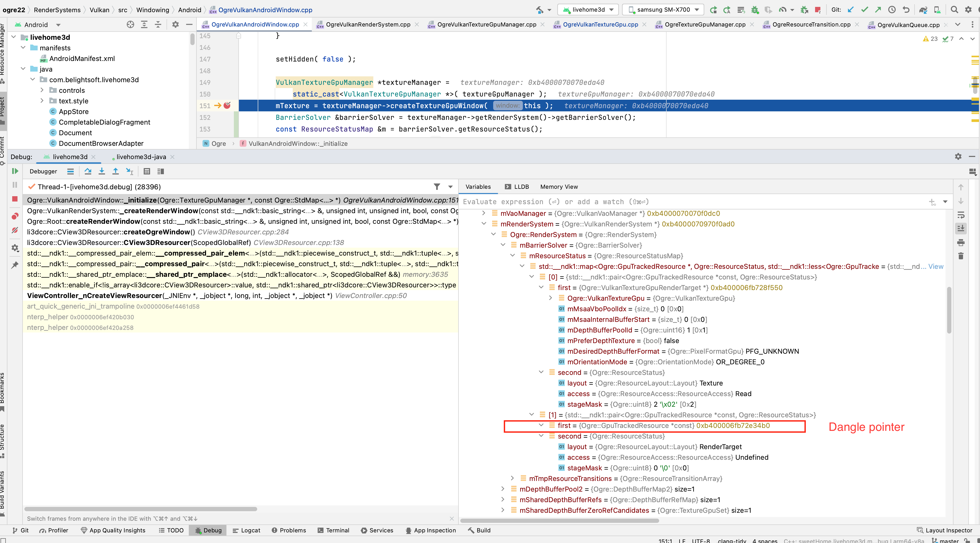The image size is (980, 543).
Task: Step out of the current frame
Action: click(116, 171)
